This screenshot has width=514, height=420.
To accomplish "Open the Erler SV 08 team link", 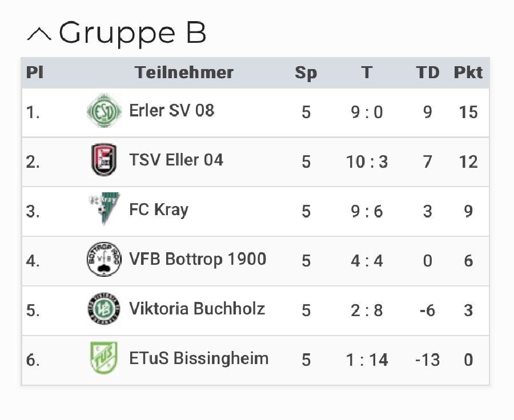I will [x=172, y=110].
